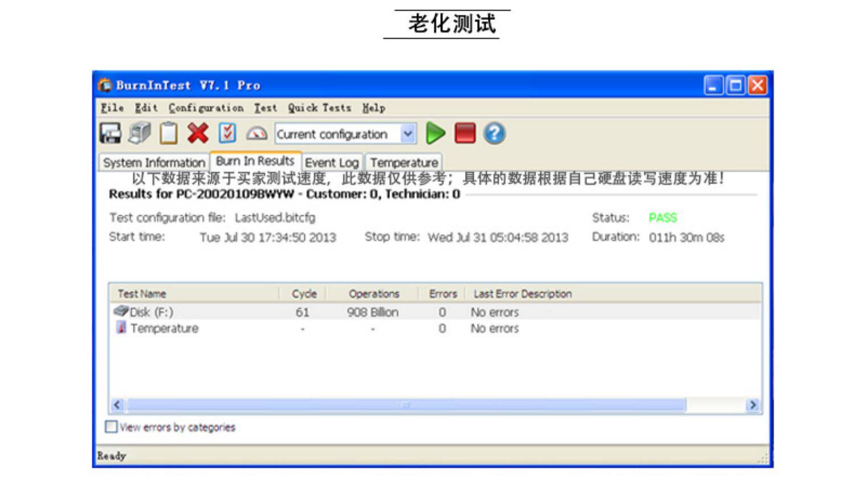This screenshot has height=504, width=855.
Task: Start tests with the green play button
Action: [435, 133]
